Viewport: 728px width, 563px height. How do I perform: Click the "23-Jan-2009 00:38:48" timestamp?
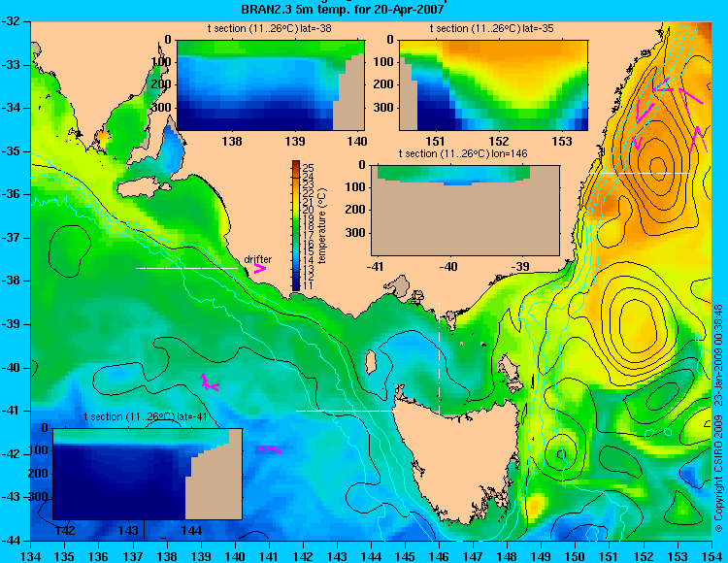coord(718,354)
